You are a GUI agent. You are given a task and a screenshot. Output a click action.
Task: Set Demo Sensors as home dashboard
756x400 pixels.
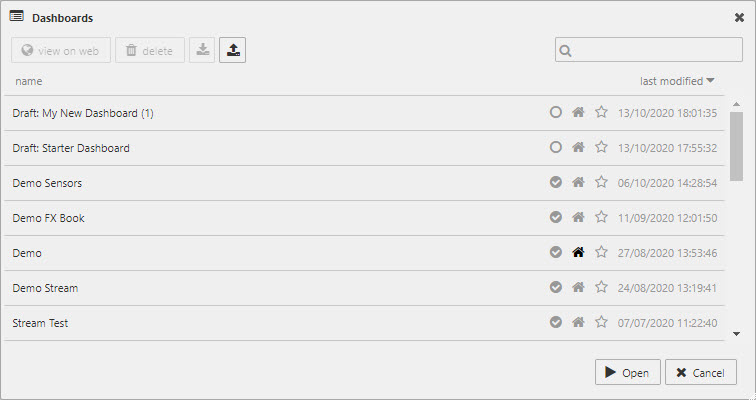578,183
